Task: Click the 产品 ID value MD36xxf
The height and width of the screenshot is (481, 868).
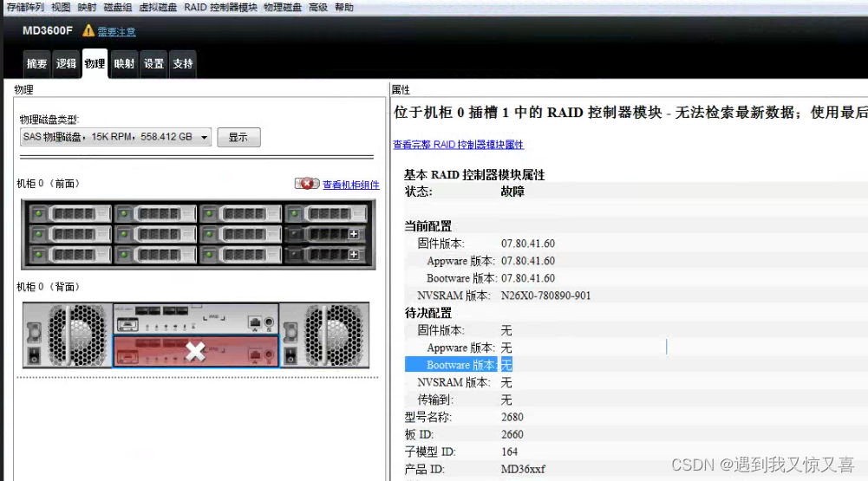Action: 523,470
